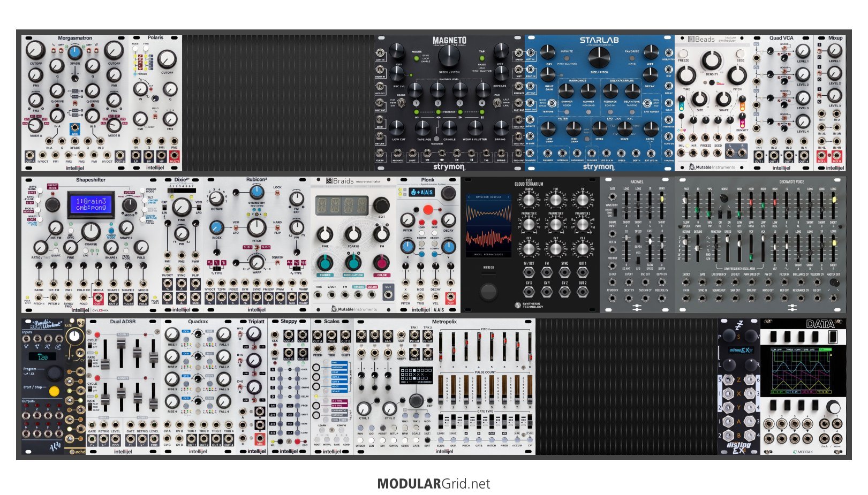Click the RUN button on Metropolix

click(360, 427)
